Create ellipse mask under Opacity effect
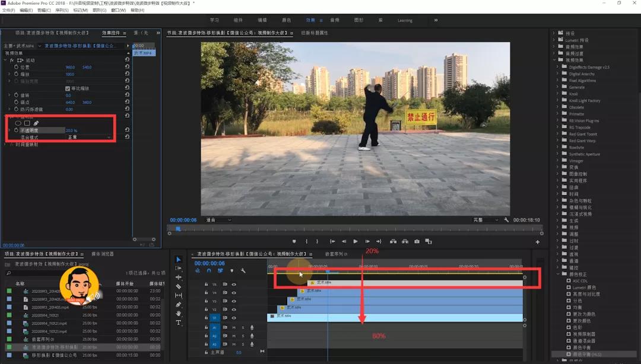 click(x=18, y=123)
